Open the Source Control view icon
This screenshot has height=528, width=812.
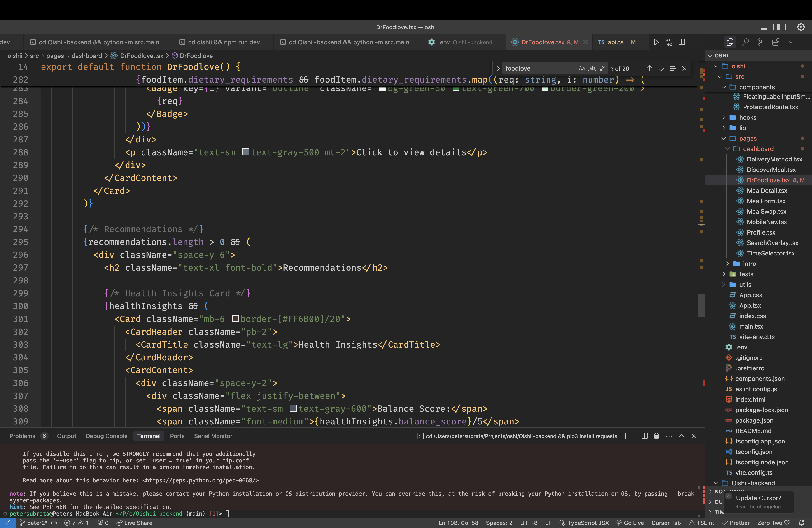[760, 42]
